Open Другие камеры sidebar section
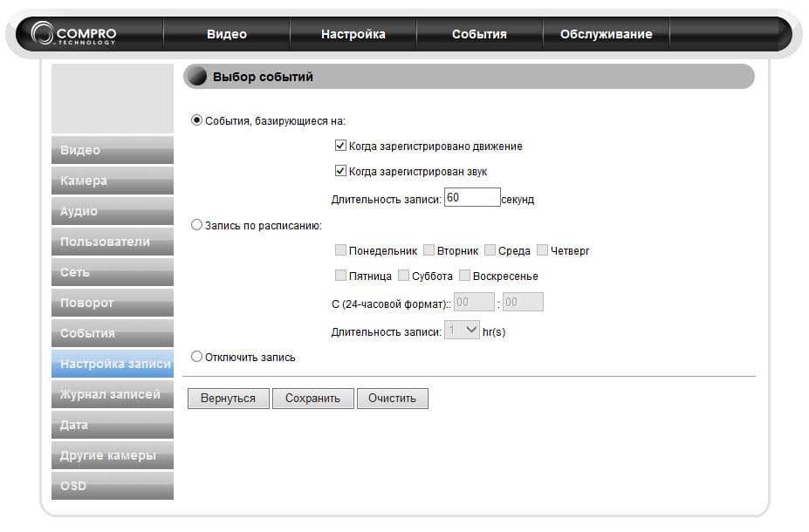 pos(113,455)
